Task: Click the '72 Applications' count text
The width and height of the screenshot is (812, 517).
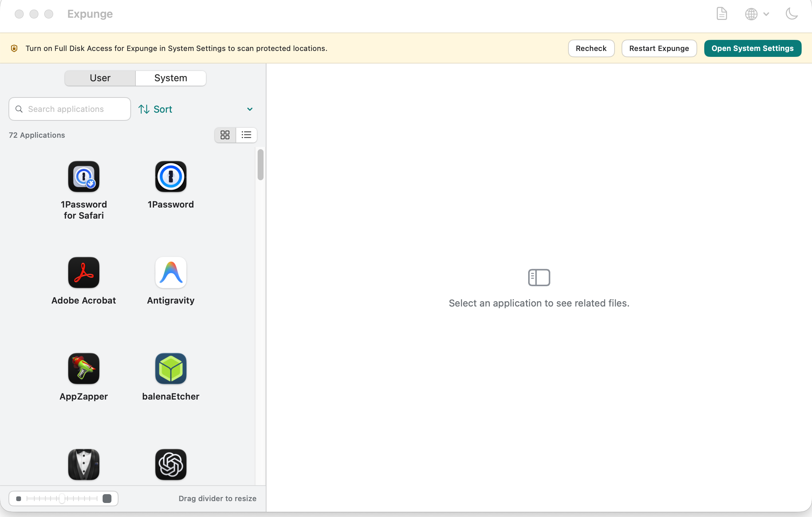Action: point(37,135)
